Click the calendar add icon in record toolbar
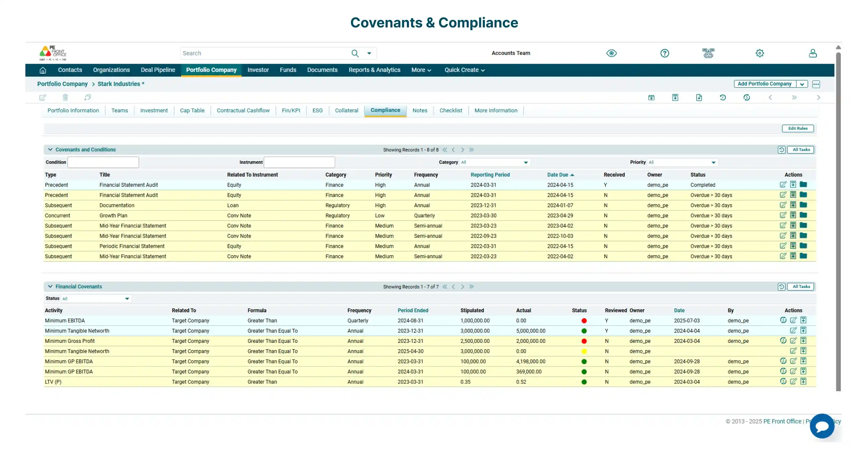This screenshot has width=868, height=456. point(651,98)
